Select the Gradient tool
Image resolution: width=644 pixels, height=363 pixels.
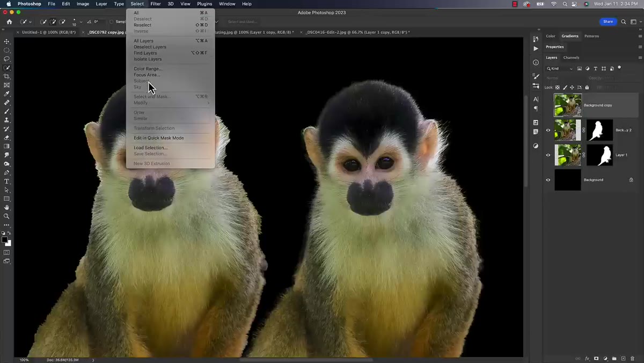[7, 146]
